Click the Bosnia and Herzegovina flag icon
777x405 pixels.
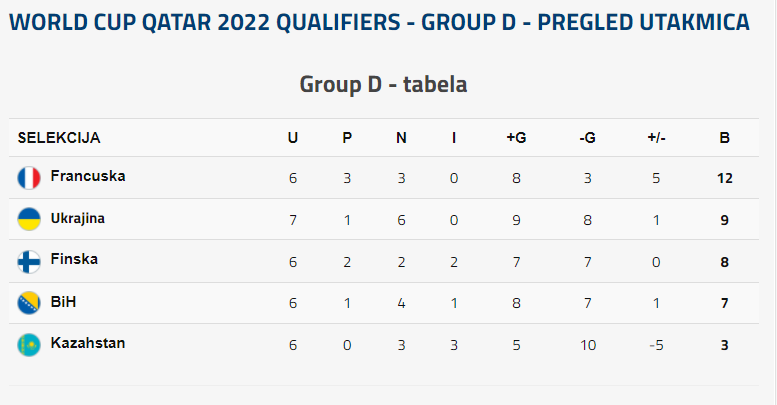[x=29, y=302]
